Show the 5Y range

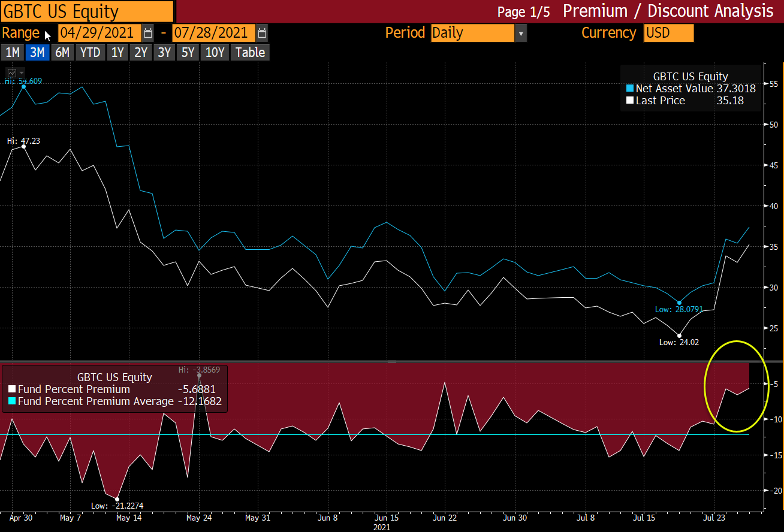pos(188,53)
